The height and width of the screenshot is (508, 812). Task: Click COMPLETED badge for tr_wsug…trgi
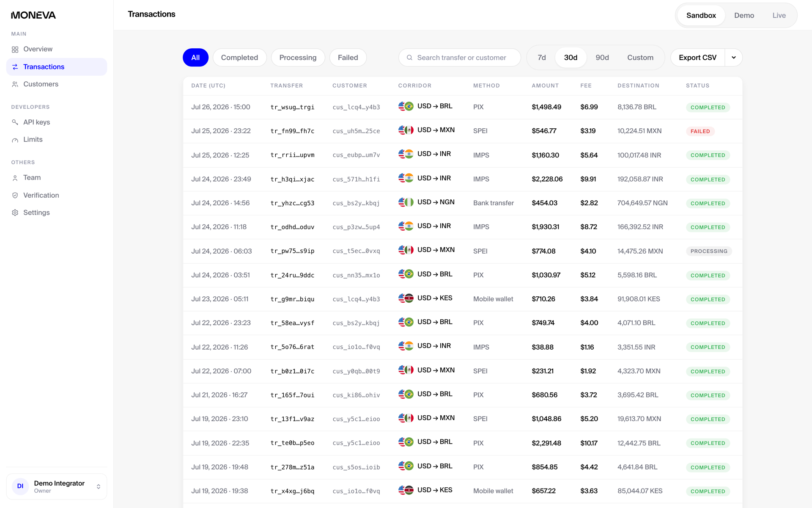click(x=708, y=108)
